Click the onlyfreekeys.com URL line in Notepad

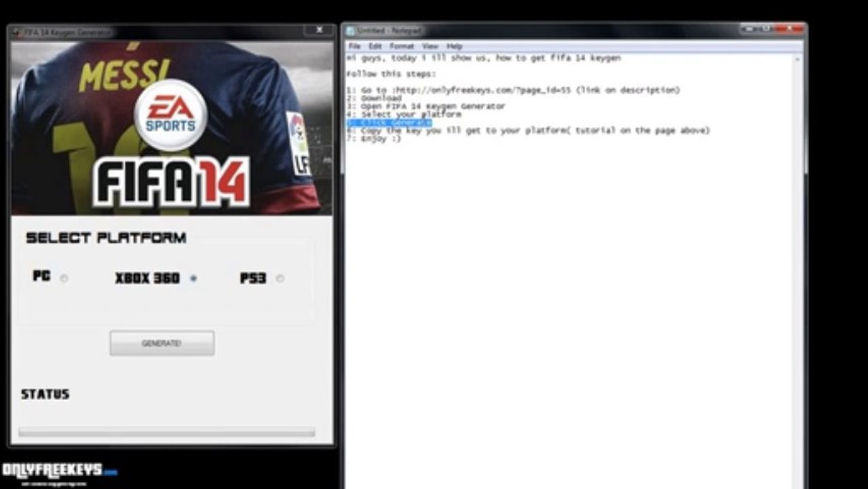[513, 90]
